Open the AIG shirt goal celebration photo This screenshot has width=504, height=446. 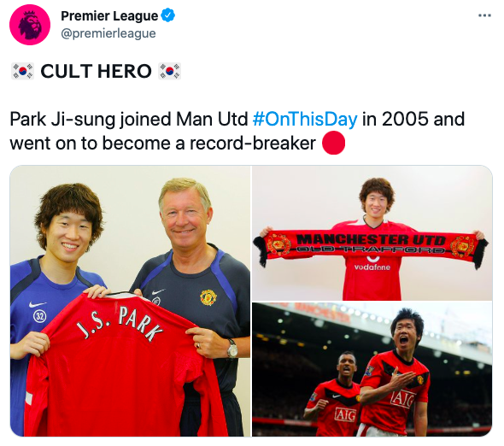pyautogui.click(x=372, y=369)
